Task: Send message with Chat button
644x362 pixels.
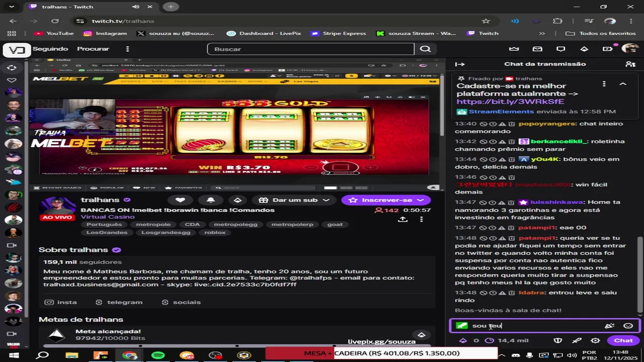Action: click(x=623, y=340)
